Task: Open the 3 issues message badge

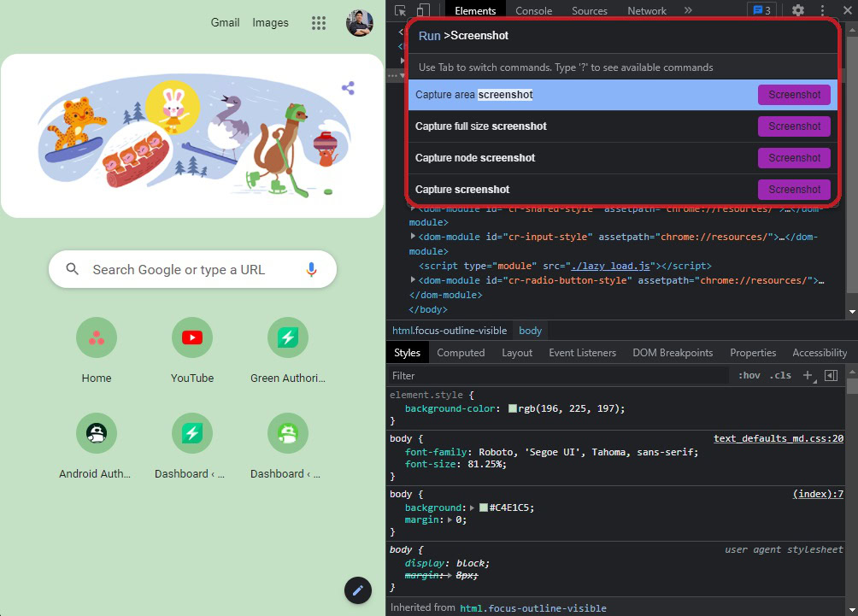Action: point(761,10)
